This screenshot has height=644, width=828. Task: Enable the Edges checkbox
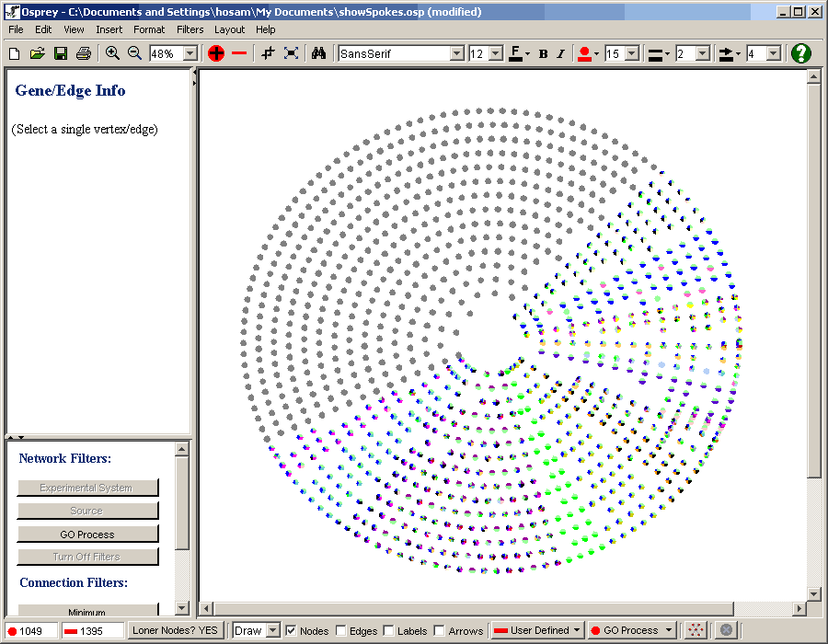coord(341,630)
